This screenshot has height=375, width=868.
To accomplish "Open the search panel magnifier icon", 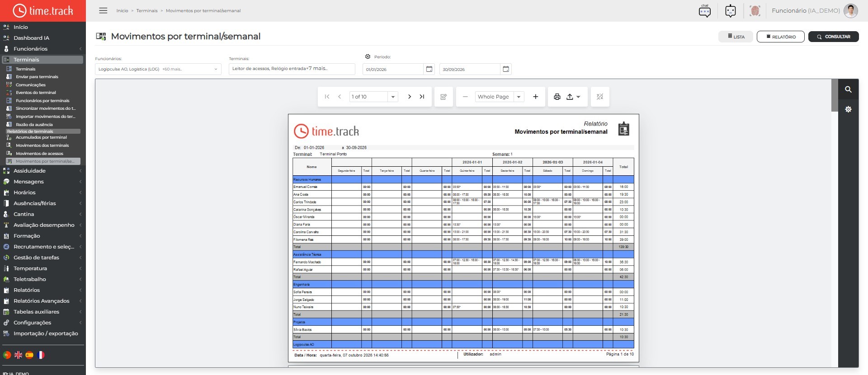I will 848,89.
